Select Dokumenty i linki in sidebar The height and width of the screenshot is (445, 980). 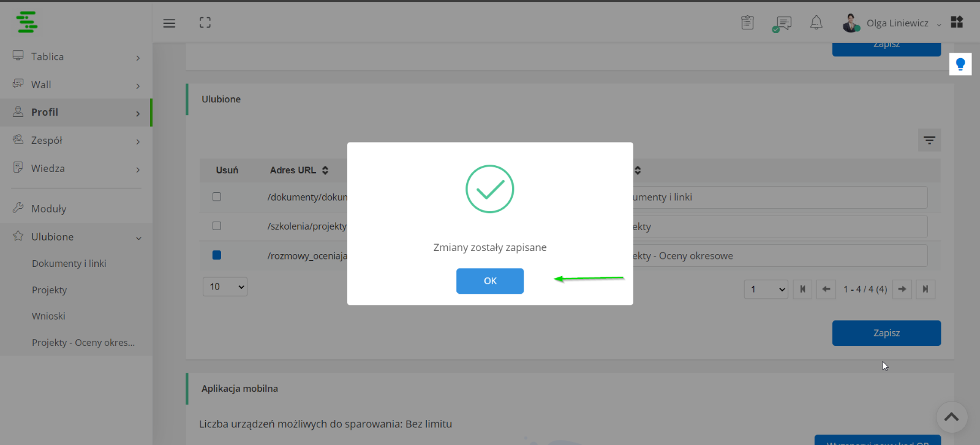(x=69, y=263)
